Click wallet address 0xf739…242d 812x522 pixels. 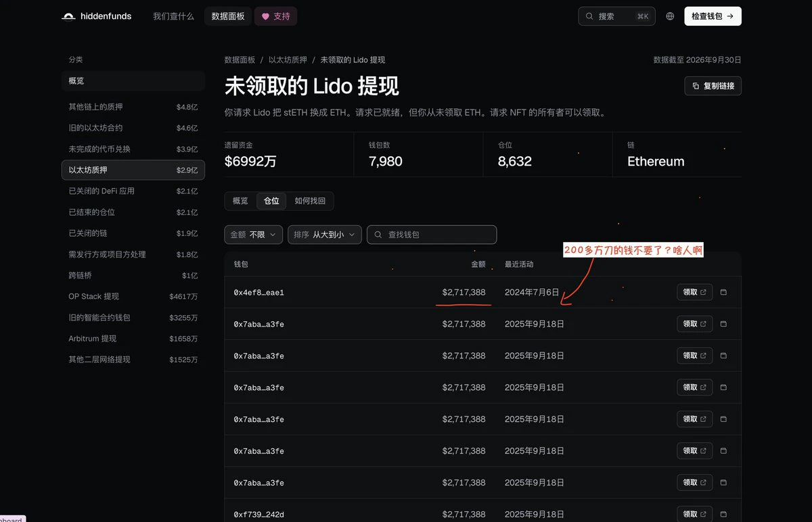click(x=259, y=515)
